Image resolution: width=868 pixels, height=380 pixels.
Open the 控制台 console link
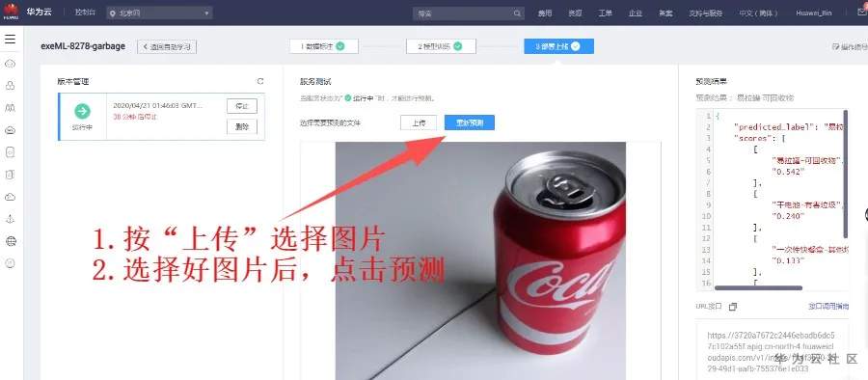click(x=85, y=13)
